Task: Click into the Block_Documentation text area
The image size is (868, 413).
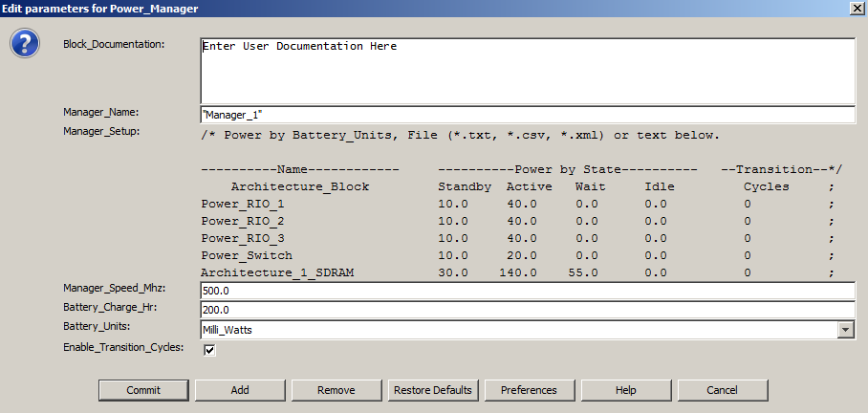Action: coord(528,71)
